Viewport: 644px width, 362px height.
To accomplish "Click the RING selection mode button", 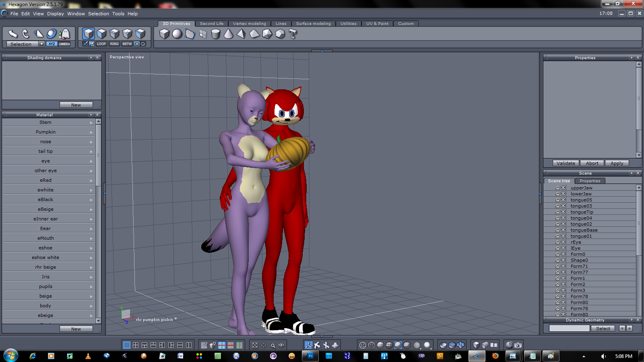I will click(114, 44).
